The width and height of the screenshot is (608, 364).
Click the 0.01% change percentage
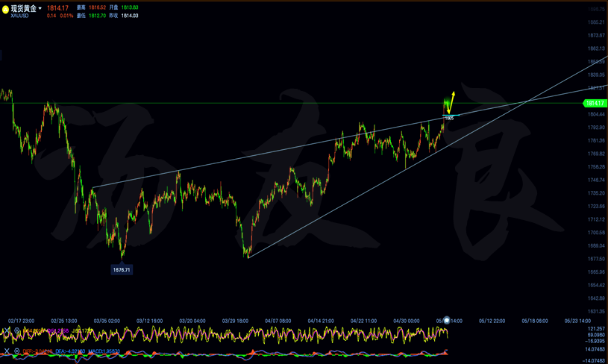pyautogui.click(x=67, y=16)
